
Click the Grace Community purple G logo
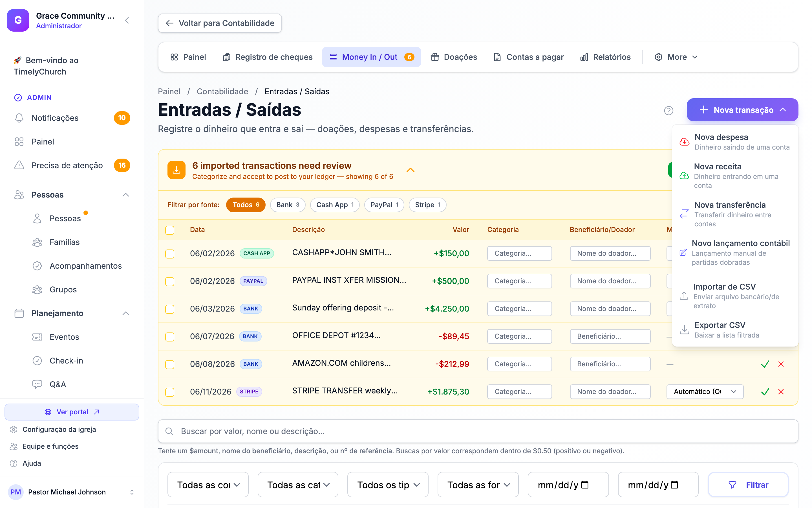tap(18, 20)
